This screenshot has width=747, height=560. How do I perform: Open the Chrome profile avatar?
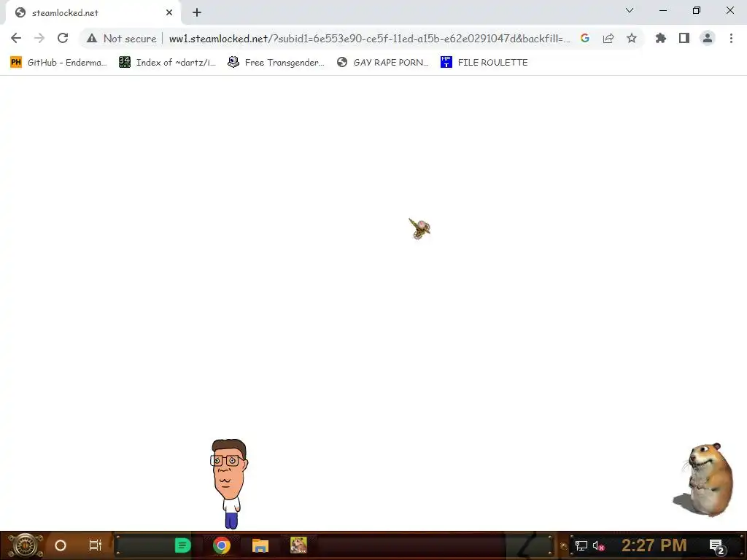click(x=708, y=38)
